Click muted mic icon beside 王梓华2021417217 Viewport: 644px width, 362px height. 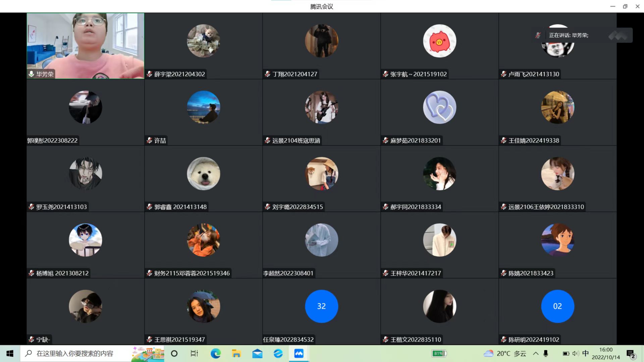[x=386, y=273]
